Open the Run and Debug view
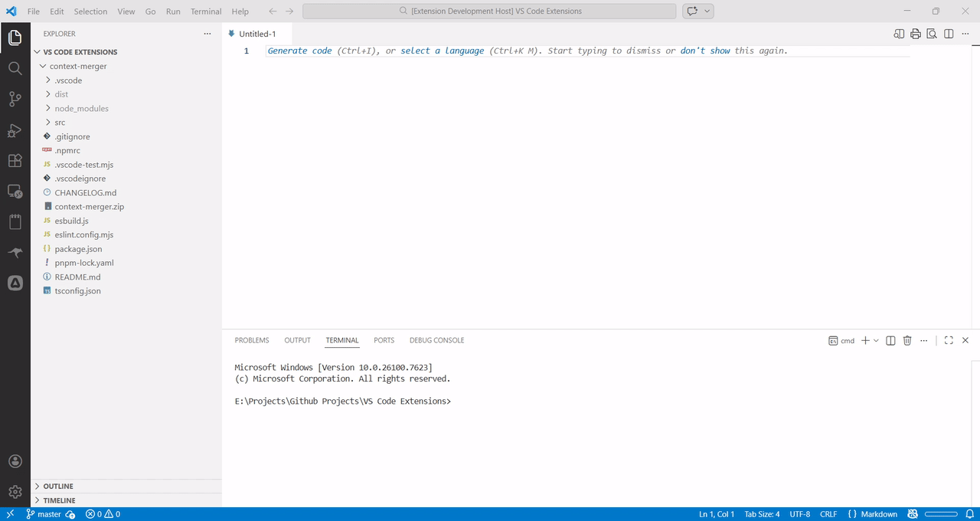The width and height of the screenshot is (980, 521). [x=15, y=130]
